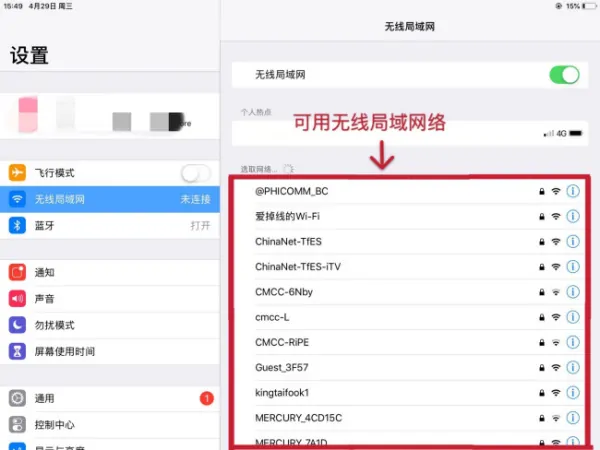Open 屏幕使用时间 settings
This screenshot has width=600, height=450.
110,351
